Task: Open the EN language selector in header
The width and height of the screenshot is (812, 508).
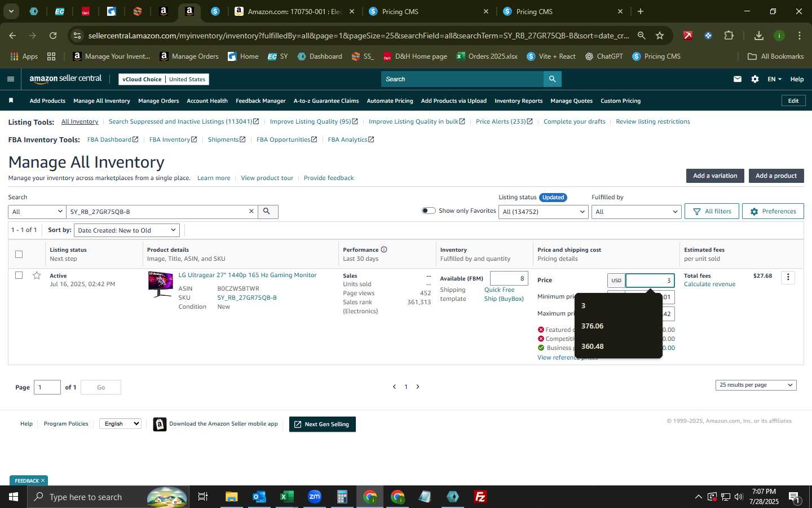Action: click(774, 79)
